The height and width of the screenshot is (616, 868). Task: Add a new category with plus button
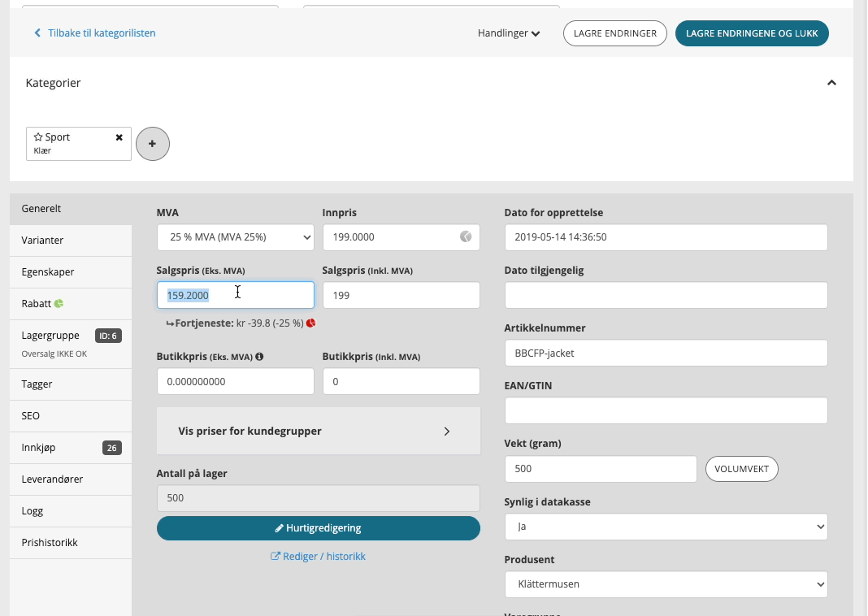pos(153,144)
